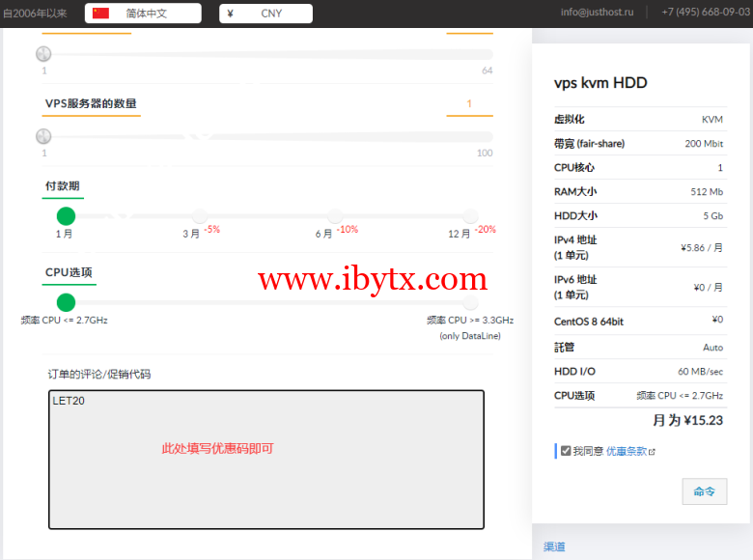Image resolution: width=753 pixels, height=560 pixels.
Task: Click the ¥ currency symbol icon
Action: pyautogui.click(x=230, y=14)
